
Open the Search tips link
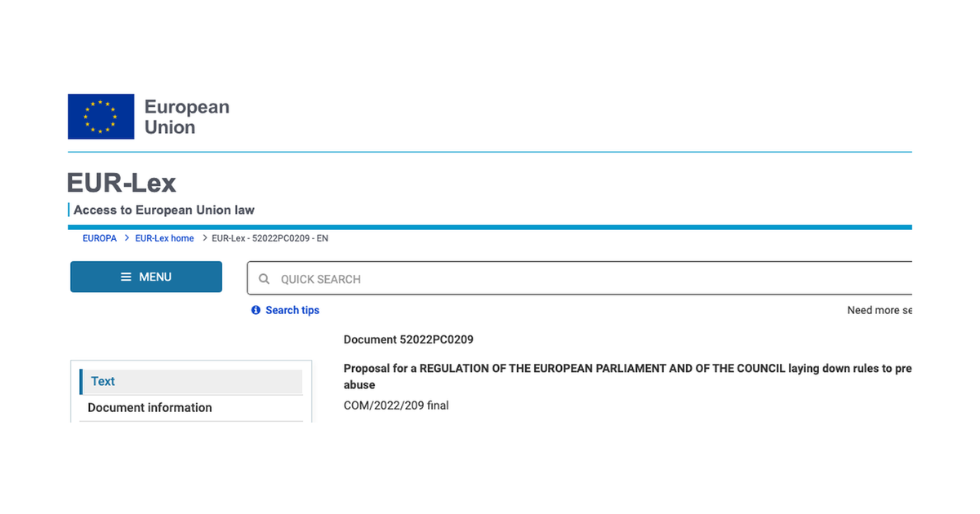coord(292,310)
